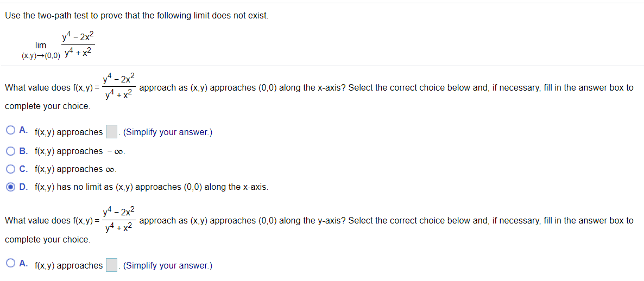Click the 'D.' choice letter label
This screenshot has height=281, width=644.
coord(24,187)
